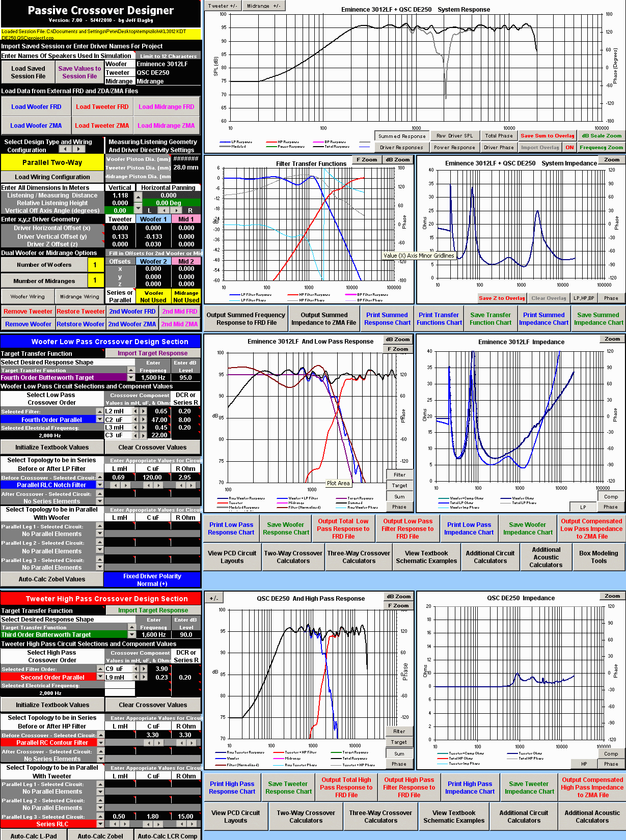626x840 pixels.
Task: Toggle Filter trace on woofer low pass chart
Action: tap(400, 474)
